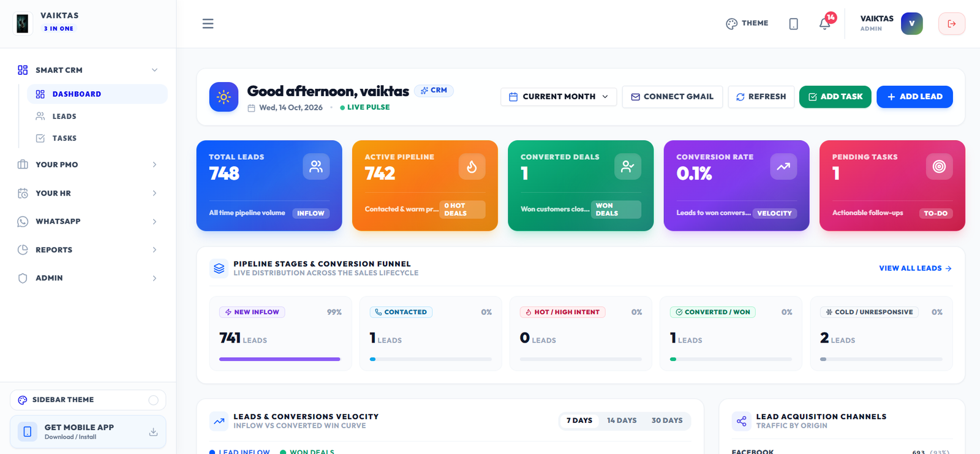The width and height of the screenshot is (980, 454).
Task: Click the sun greeting icon
Action: point(224,97)
